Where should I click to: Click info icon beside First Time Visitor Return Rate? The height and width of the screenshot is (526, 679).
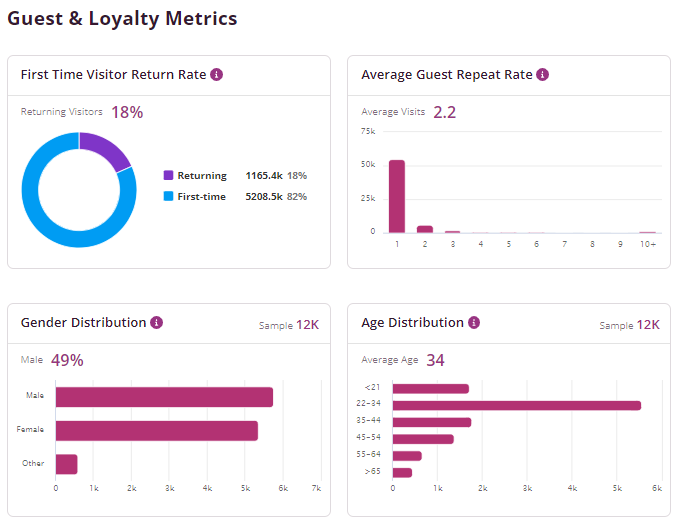click(217, 75)
